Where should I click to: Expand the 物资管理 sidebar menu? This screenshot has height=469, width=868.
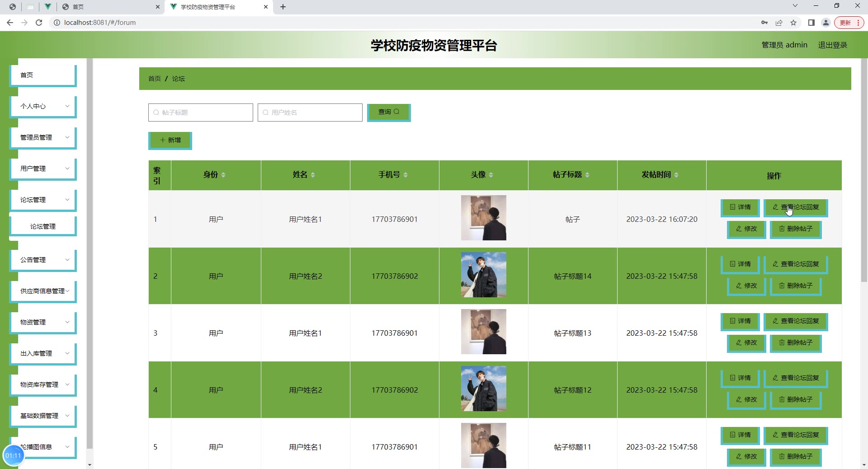[x=43, y=323]
